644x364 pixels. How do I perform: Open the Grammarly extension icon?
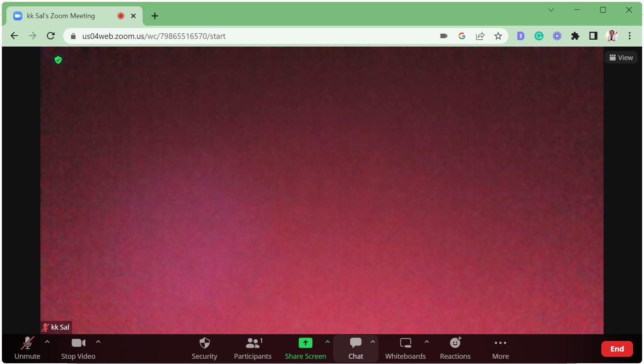pyautogui.click(x=539, y=36)
